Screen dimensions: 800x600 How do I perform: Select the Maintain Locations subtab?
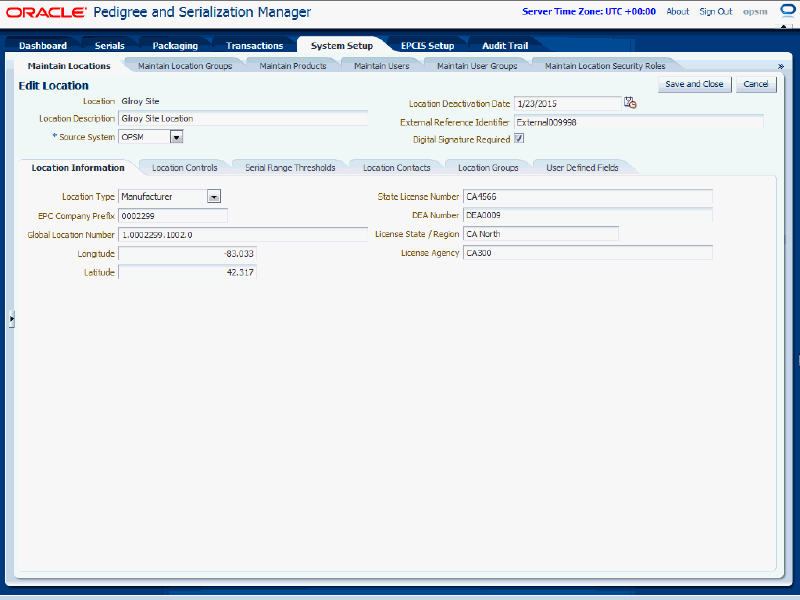pyautogui.click(x=69, y=66)
